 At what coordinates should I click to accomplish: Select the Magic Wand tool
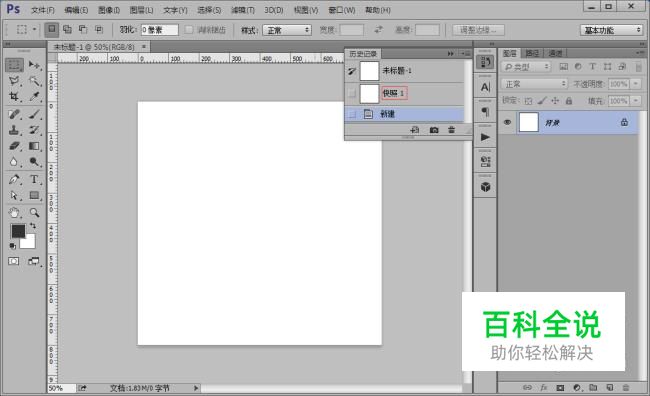pyautogui.click(x=34, y=80)
